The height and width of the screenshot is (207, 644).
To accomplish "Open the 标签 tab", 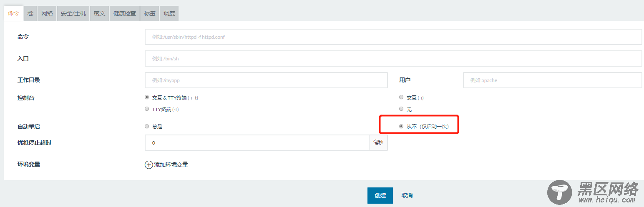I will click(x=150, y=13).
